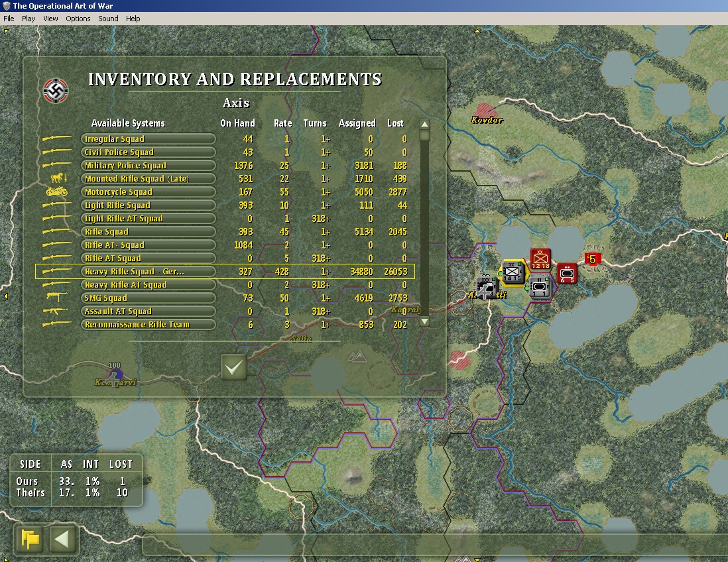Select the Reconnaissance Rifle Team entry

tap(148, 324)
